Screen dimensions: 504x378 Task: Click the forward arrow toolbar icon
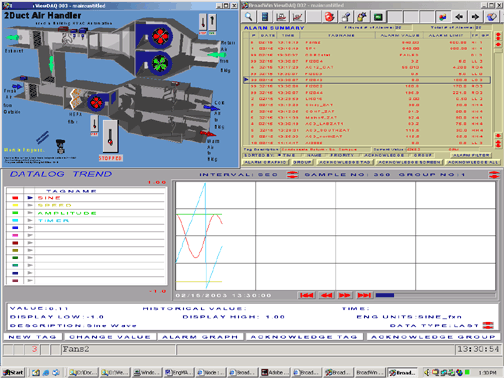point(475,16)
